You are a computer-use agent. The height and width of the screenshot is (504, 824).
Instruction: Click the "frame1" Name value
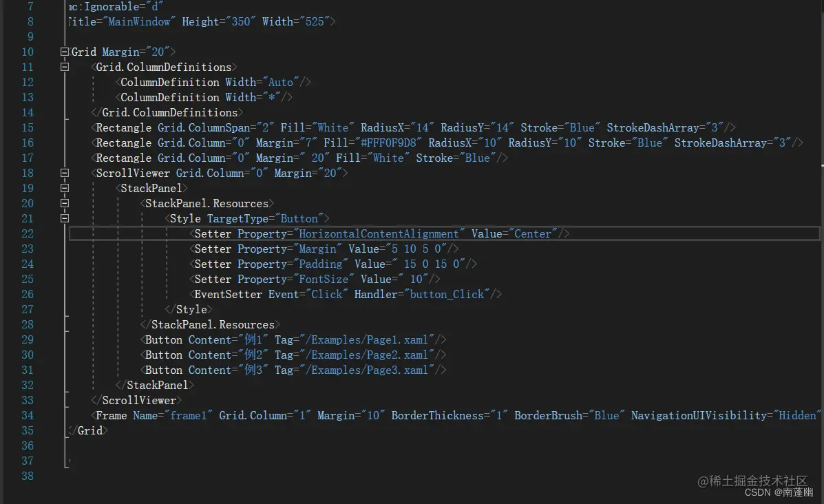coord(188,416)
